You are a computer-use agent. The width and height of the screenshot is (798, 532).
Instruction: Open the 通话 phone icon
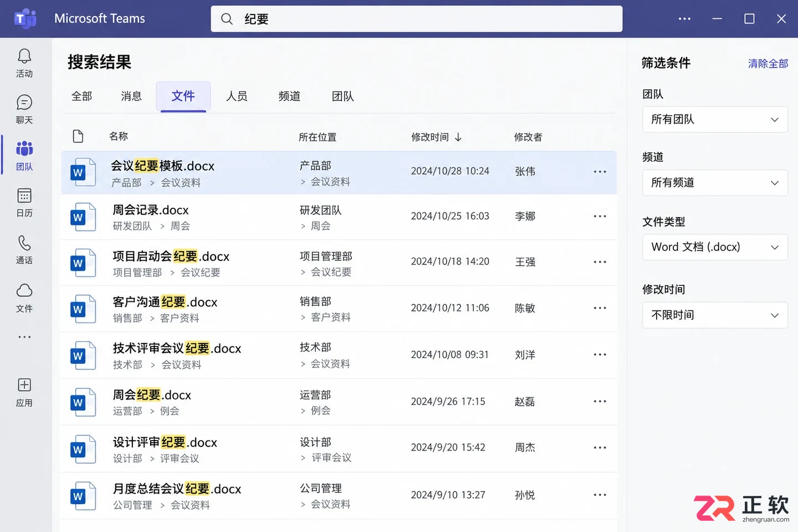(24, 243)
